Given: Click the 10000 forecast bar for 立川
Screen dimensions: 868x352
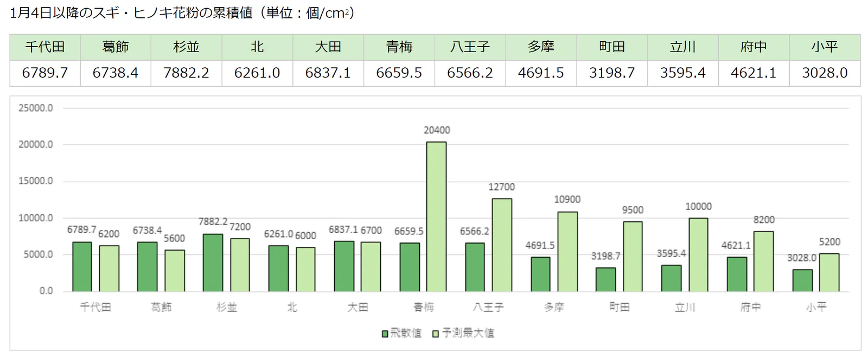Looking at the screenshot, I should click(698, 255).
